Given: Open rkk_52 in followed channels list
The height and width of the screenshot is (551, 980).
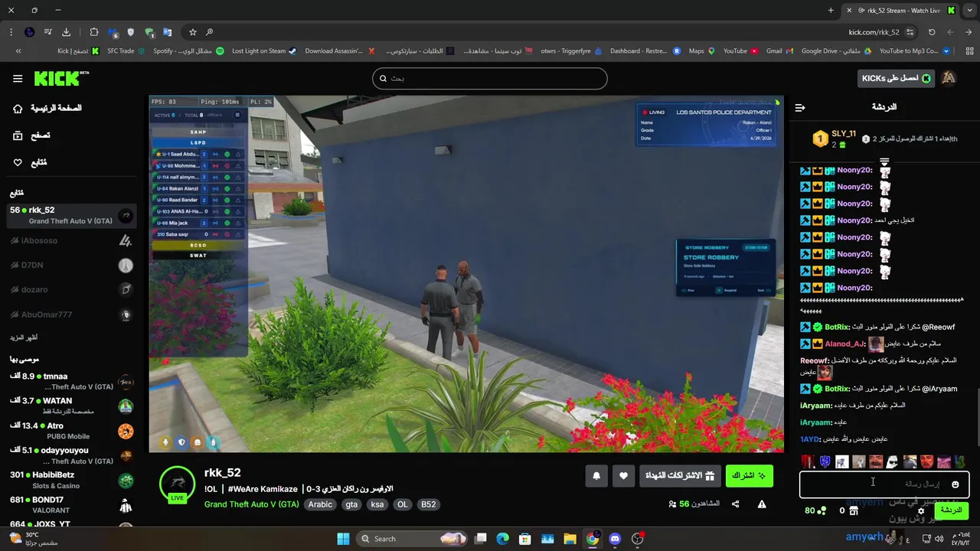Looking at the screenshot, I should click(x=70, y=215).
